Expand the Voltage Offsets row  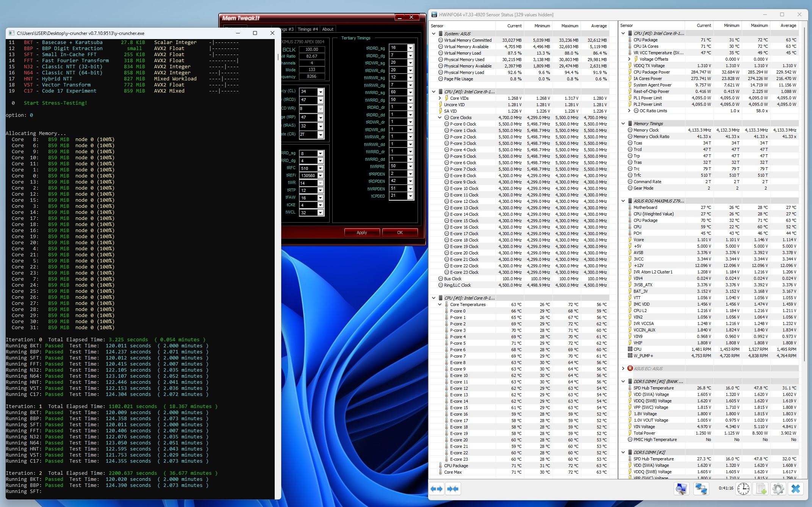pyautogui.click(x=629, y=59)
